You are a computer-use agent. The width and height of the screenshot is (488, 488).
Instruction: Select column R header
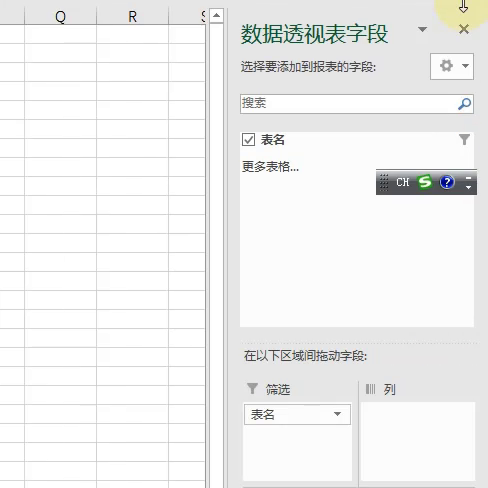point(132,16)
